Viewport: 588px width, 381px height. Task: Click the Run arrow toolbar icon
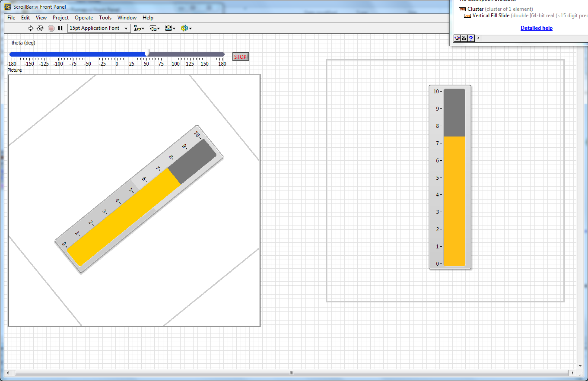(x=31, y=28)
